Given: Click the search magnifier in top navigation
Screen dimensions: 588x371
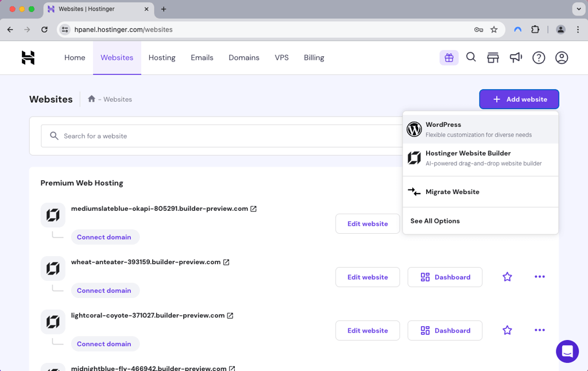Looking at the screenshot, I should [471, 57].
